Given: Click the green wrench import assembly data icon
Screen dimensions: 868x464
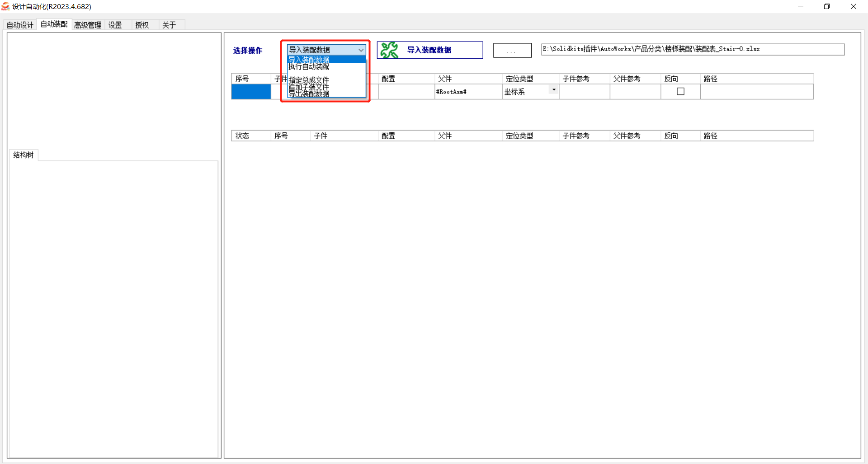Looking at the screenshot, I should click(x=389, y=50).
